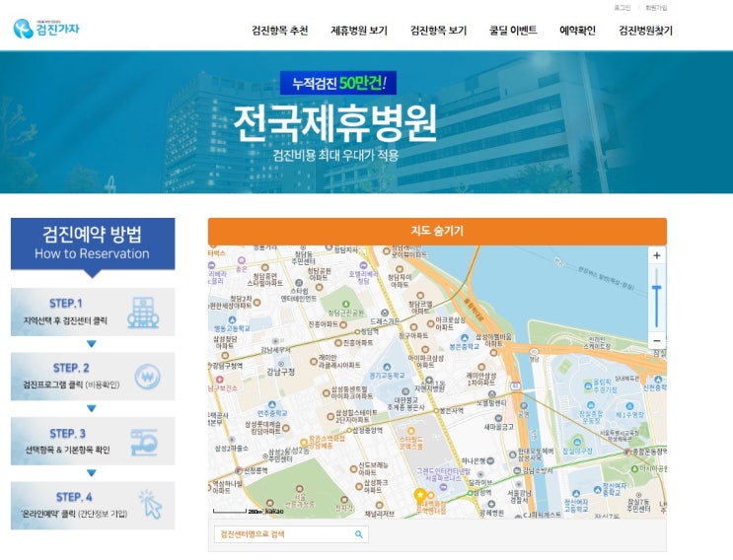This screenshot has height=560, width=733.
Task: Click the 전국제휴병원 banner title
Action: [334, 123]
